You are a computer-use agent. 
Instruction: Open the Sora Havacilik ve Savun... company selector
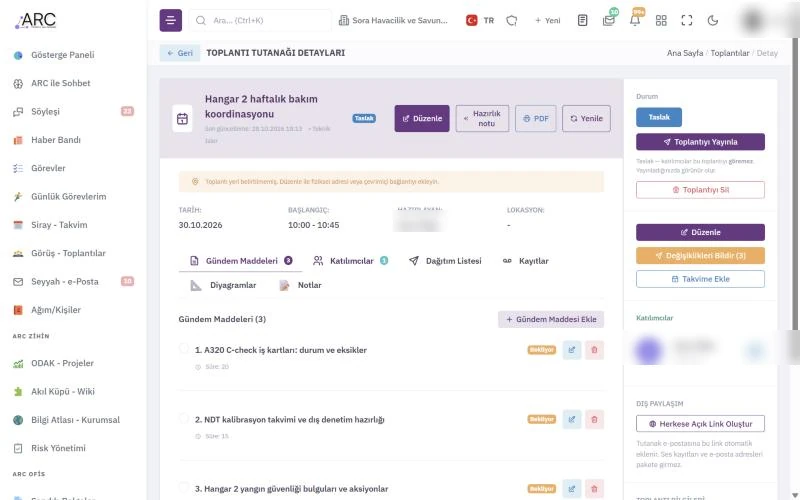point(393,20)
